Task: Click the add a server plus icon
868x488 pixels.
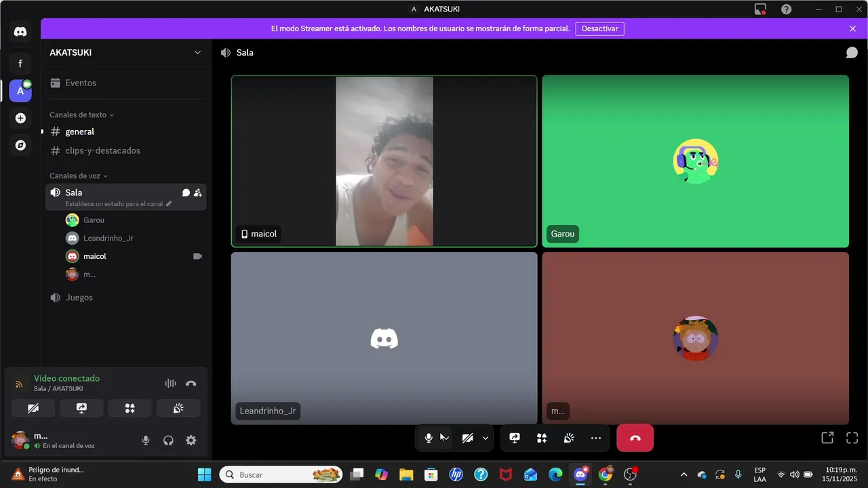Action: [x=20, y=118]
